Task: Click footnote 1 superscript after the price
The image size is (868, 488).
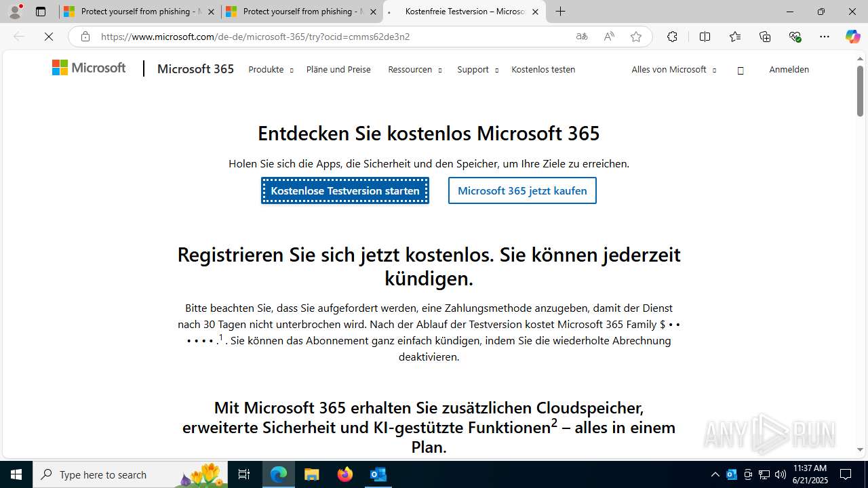Action: [220, 338]
